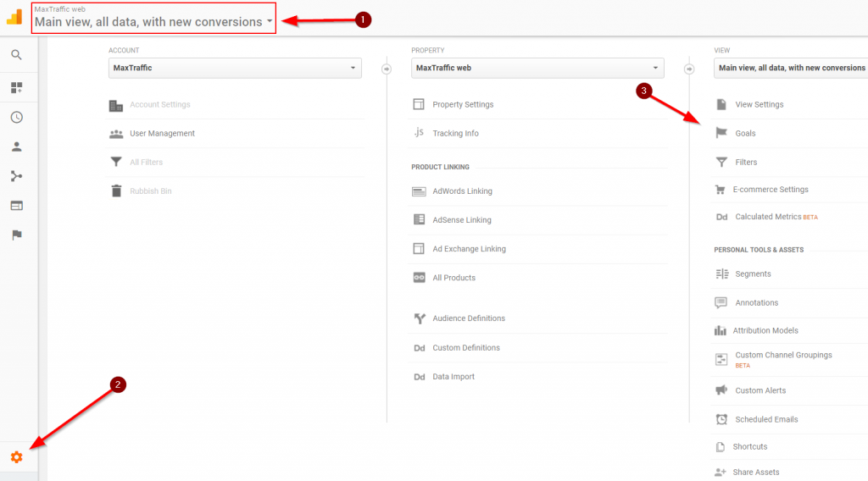
Task: Open Goals link in View column
Action: [x=745, y=133]
